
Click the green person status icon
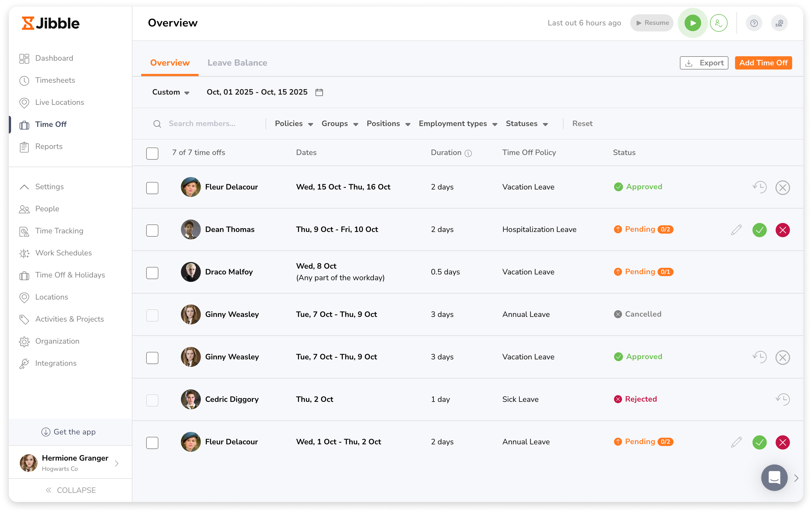tap(718, 23)
